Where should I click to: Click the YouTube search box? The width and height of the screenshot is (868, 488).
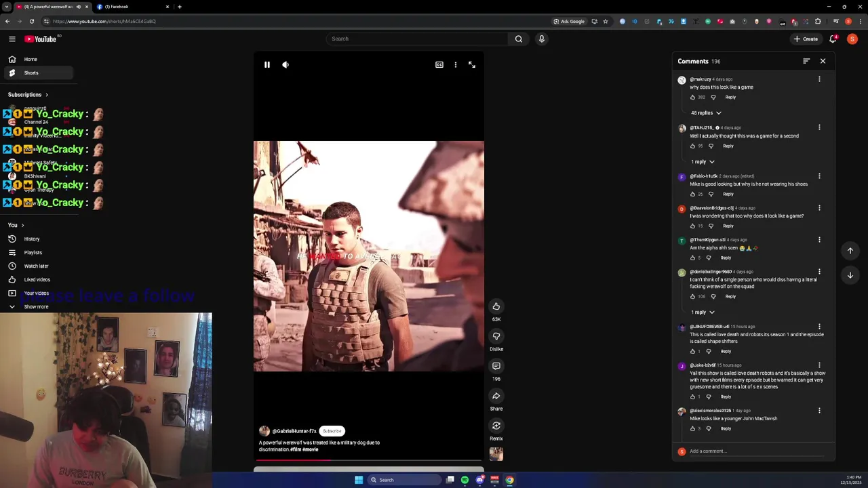tap(416, 39)
